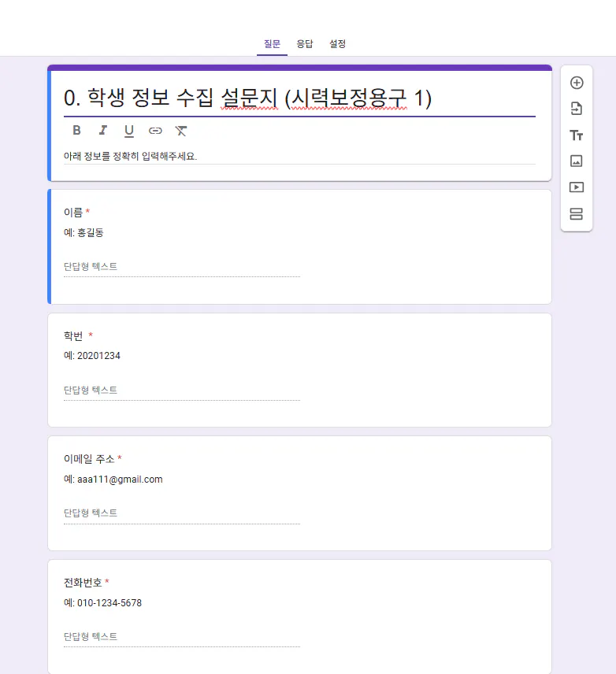Click the Add question plus icon
The image size is (616, 674).
coord(577,83)
